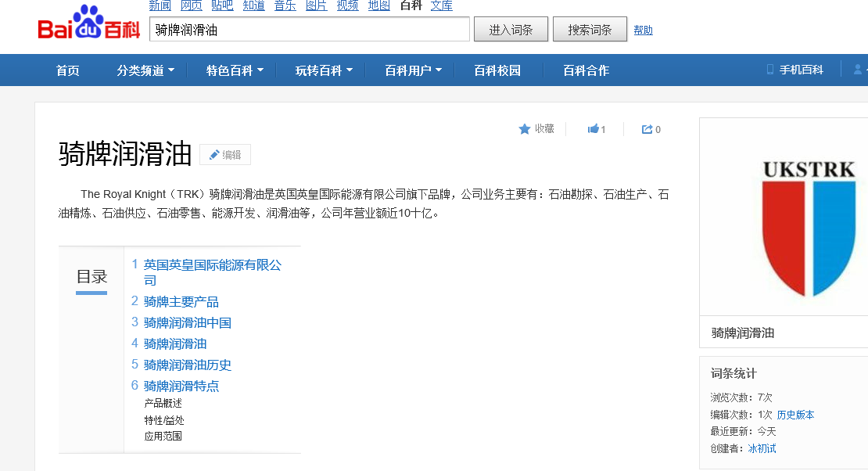Open the 知道 top link
The width and height of the screenshot is (868, 471).
254,5
